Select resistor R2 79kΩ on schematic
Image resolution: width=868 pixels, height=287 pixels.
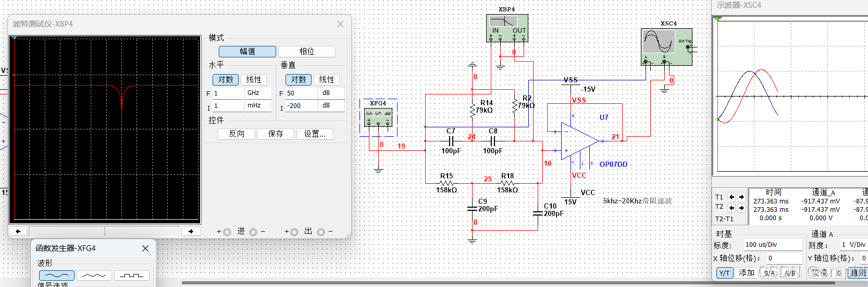click(515, 105)
